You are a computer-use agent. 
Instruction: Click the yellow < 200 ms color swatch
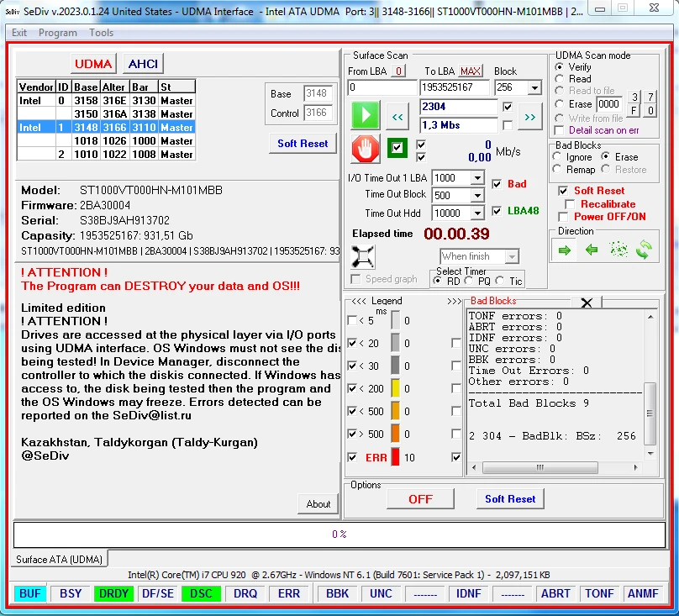click(395, 388)
